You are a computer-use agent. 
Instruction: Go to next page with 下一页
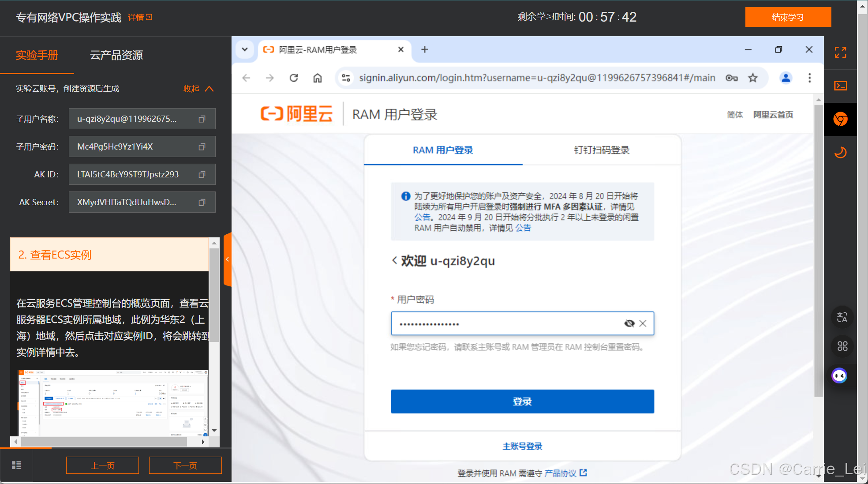[x=185, y=465]
